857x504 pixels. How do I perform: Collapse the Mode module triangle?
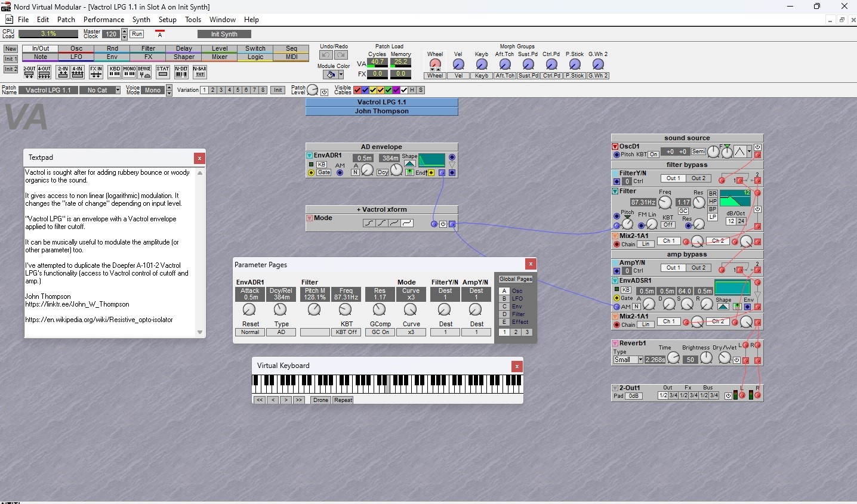[310, 218]
